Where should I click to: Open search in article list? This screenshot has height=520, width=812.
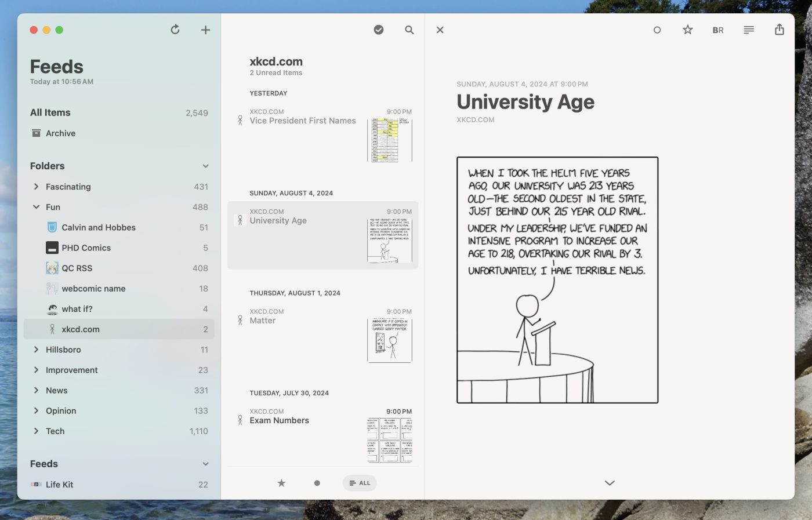click(409, 30)
